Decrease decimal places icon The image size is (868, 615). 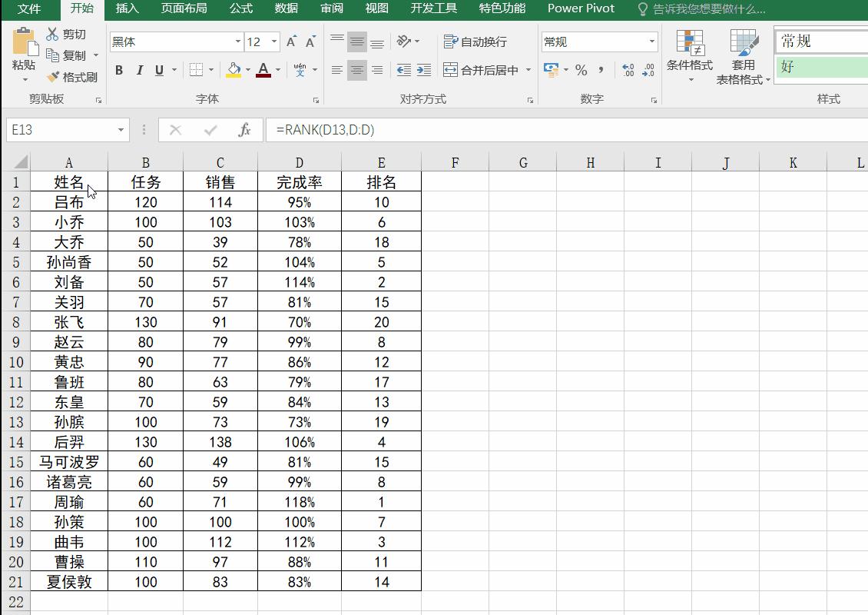coord(648,70)
